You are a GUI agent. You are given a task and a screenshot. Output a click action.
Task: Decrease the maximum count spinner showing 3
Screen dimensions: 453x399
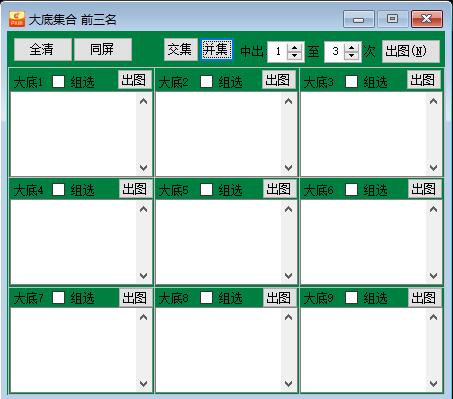[x=351, y=55]
